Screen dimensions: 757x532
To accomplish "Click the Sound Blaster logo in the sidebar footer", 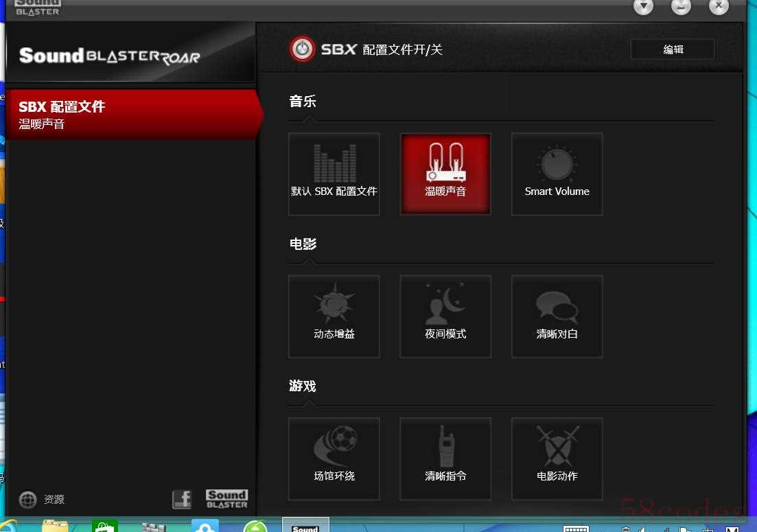I will (226, 499).
